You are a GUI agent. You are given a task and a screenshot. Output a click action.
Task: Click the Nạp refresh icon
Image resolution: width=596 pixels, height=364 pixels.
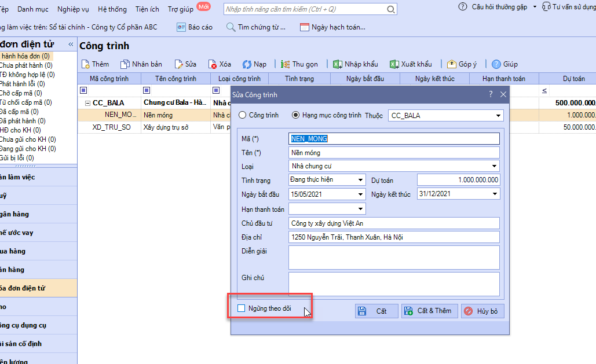[x=247, y=64]
